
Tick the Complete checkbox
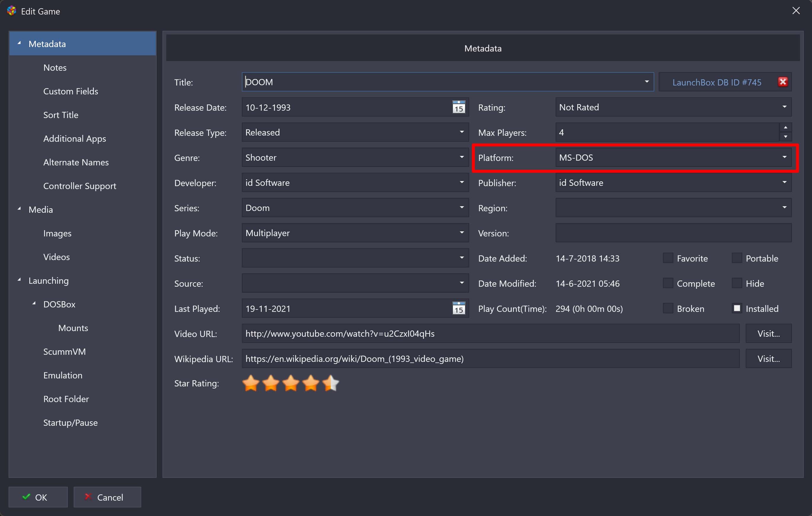coord(668,283)
